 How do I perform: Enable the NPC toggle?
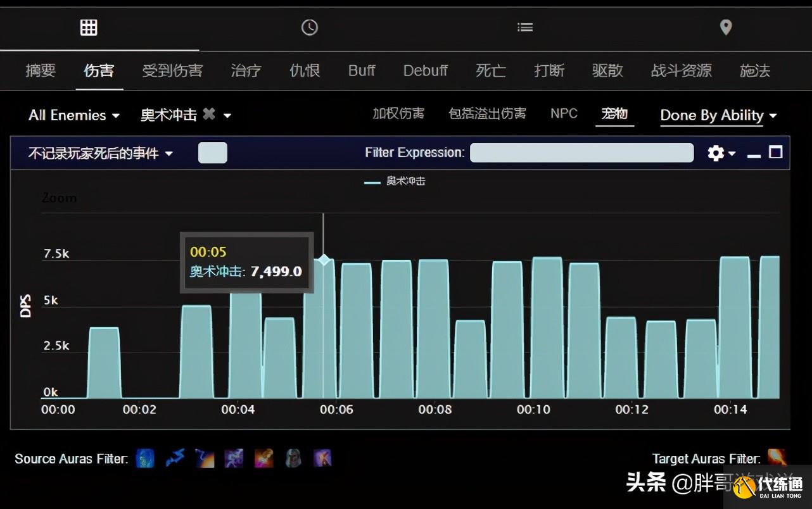point(564,113)
